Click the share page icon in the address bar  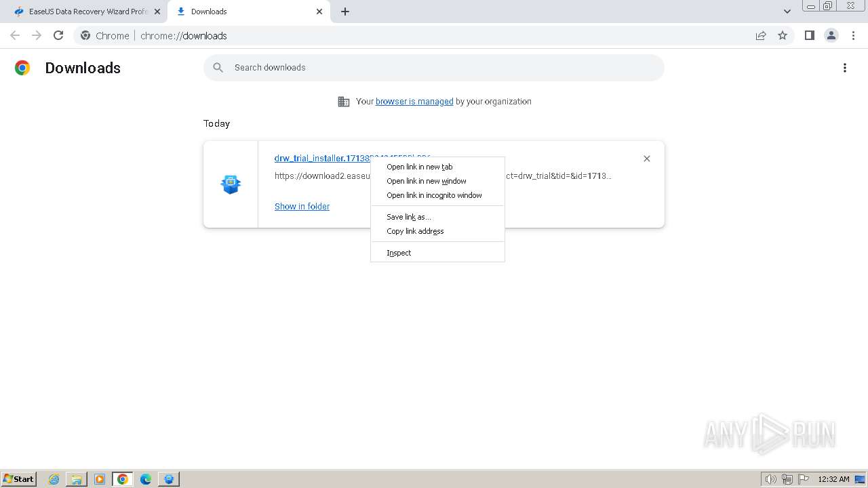pos(761,35)
